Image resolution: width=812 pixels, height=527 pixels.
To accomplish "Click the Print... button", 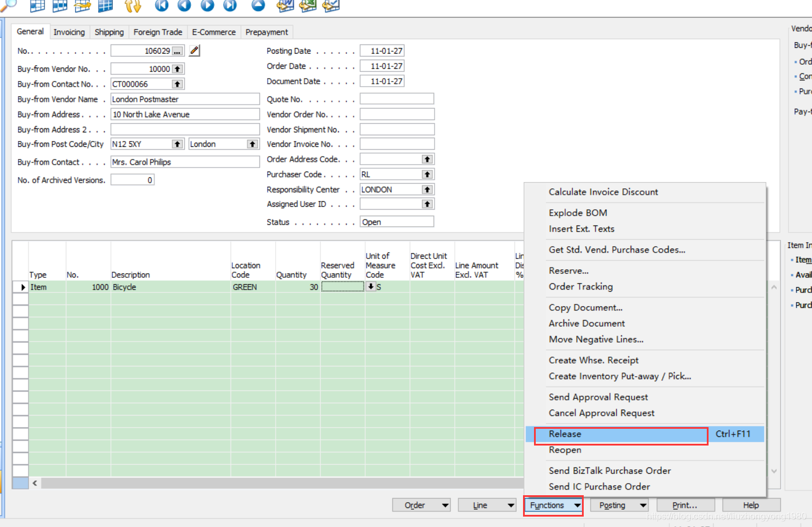I will tap(685, 505).
